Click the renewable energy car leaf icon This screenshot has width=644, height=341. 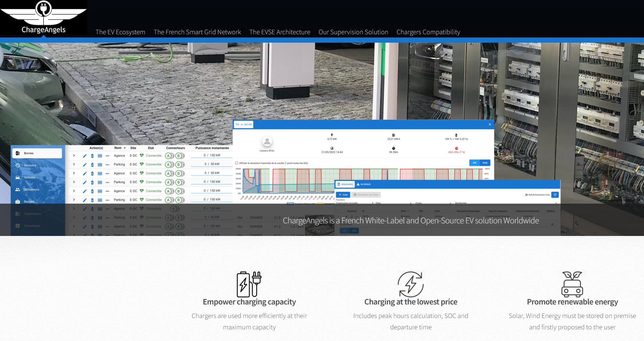point(572,284)
